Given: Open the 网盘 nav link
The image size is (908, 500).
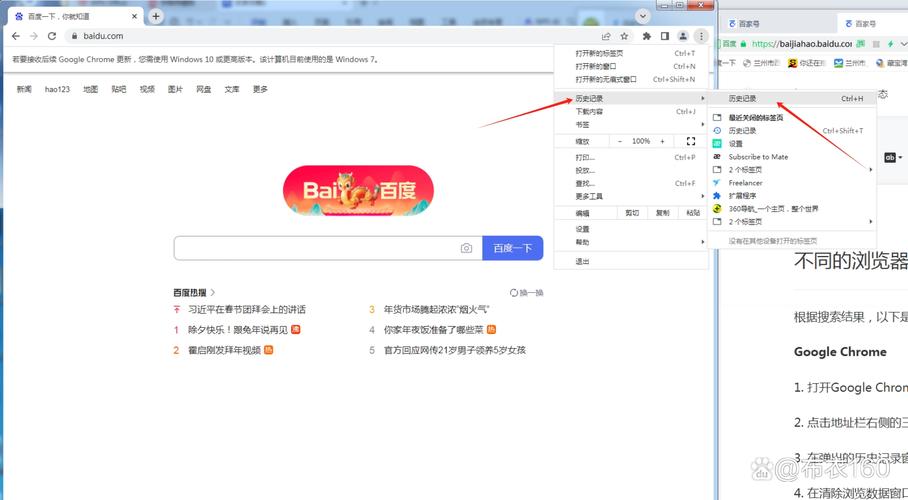Looking at the screenshot, I should 203,89.
